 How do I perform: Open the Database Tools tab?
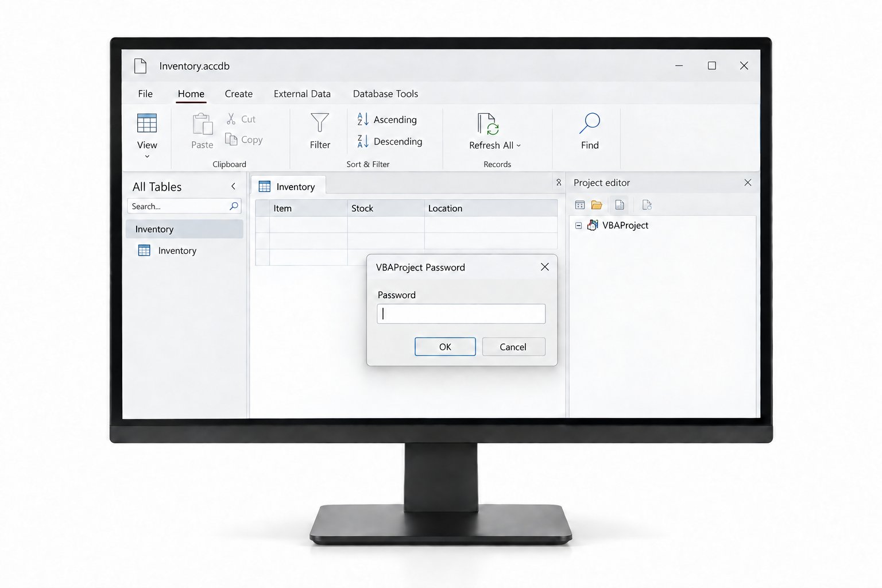(385, 94)
